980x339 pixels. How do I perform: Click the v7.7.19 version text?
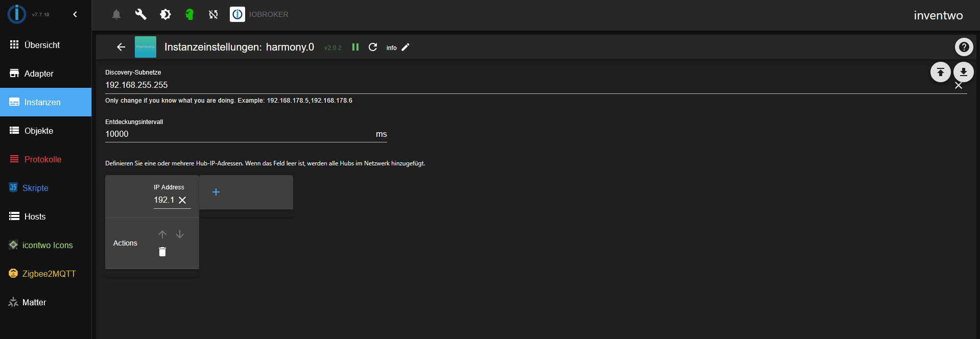pyautogui.click(x=41, y=15)
